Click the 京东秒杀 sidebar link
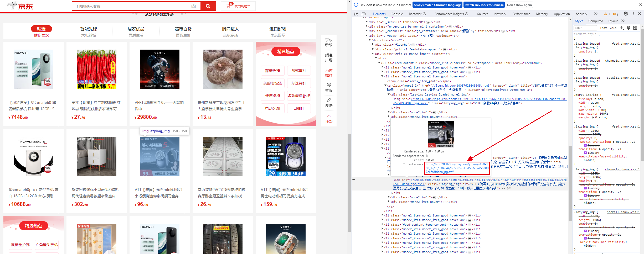This screenshot has width=644, height=254. [x=329, y=42]
